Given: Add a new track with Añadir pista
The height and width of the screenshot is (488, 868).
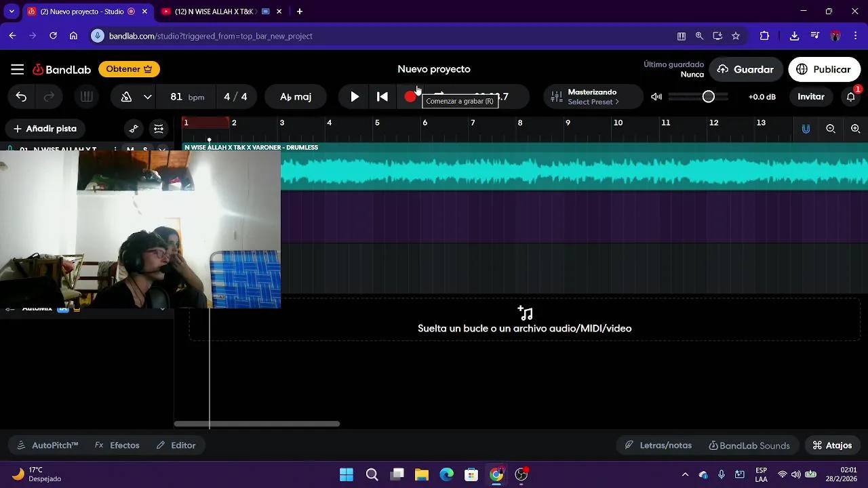Looking at the screenshot, I should click(x=45, y=129).
